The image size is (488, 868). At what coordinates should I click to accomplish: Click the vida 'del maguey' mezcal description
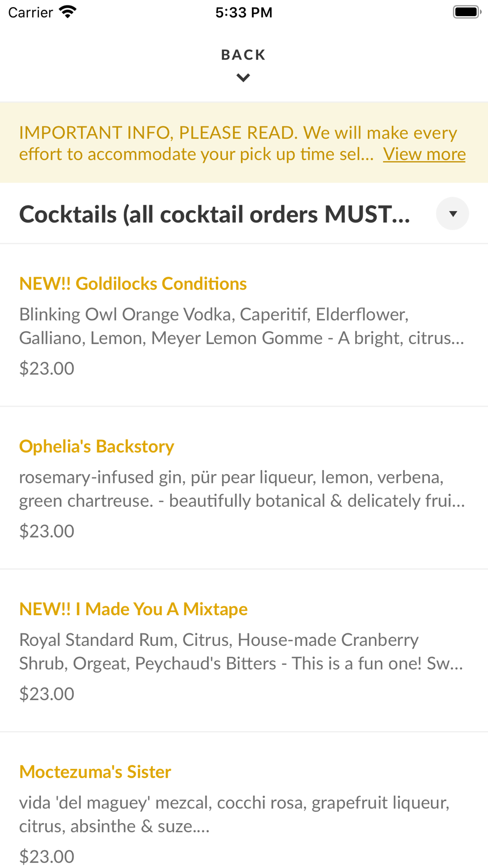tap(234, 814)
